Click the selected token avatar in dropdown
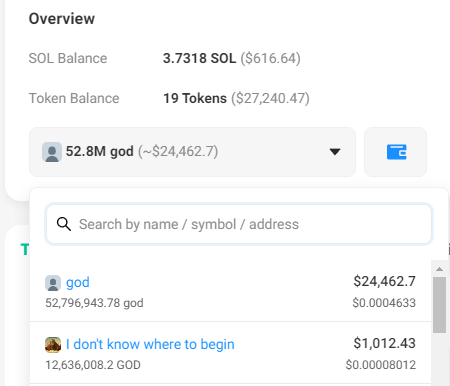This screenshot has height=386, width=450. 52,152
